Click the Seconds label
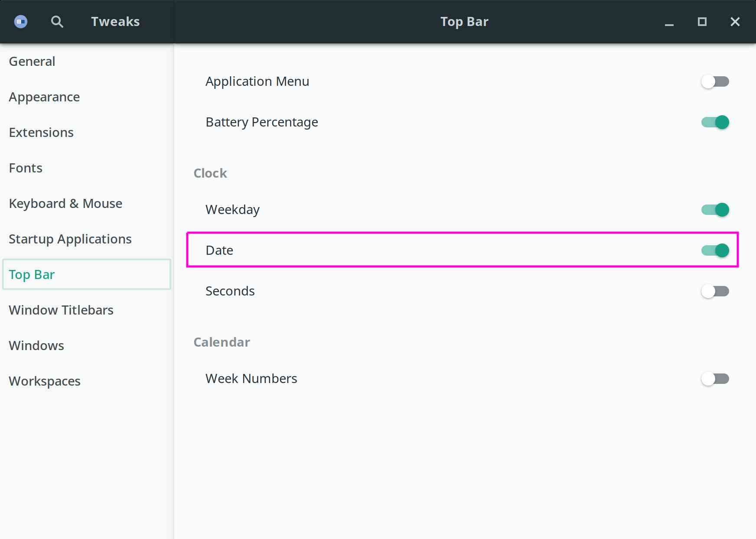756x539 pixels. 230,291
